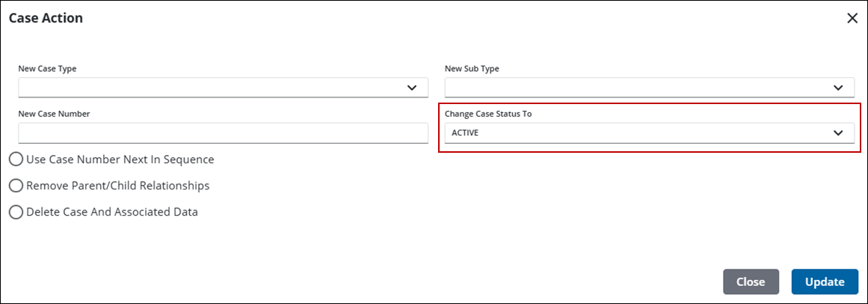868x304 pixels.
Task: Enable Remove Parent/Child Relationships radio button
Action: [x=16, y=186]
